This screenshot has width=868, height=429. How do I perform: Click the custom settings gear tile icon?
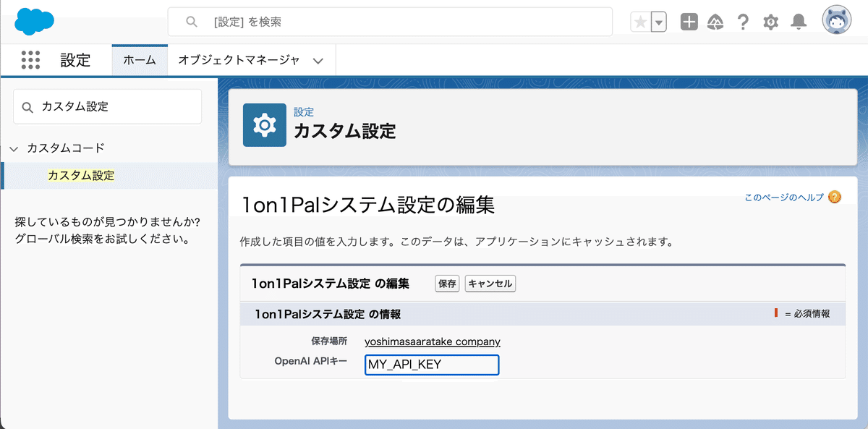coord(264,125)
